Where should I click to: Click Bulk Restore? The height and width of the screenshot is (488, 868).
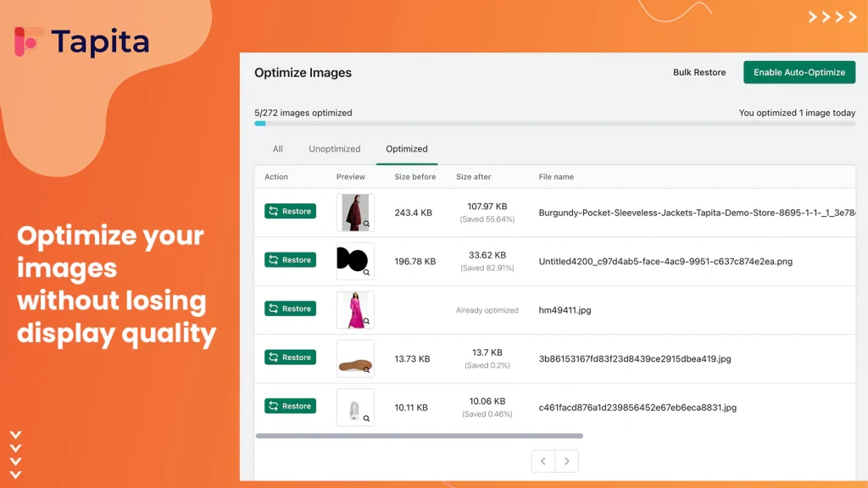[699, 72]
